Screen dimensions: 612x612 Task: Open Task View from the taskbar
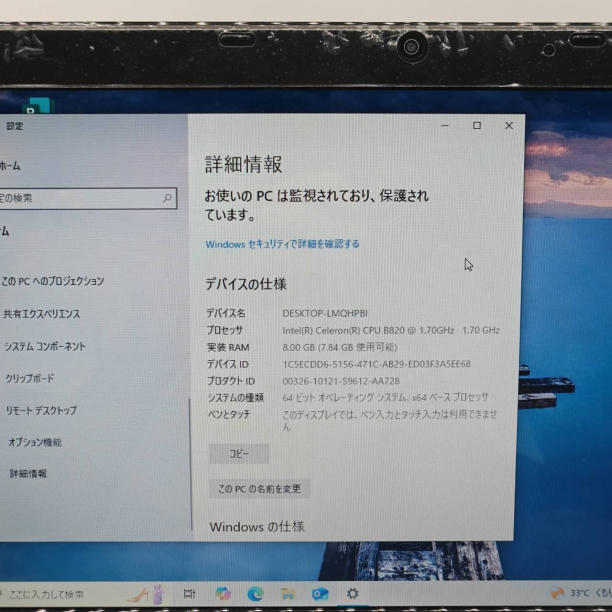pos(189,594)
